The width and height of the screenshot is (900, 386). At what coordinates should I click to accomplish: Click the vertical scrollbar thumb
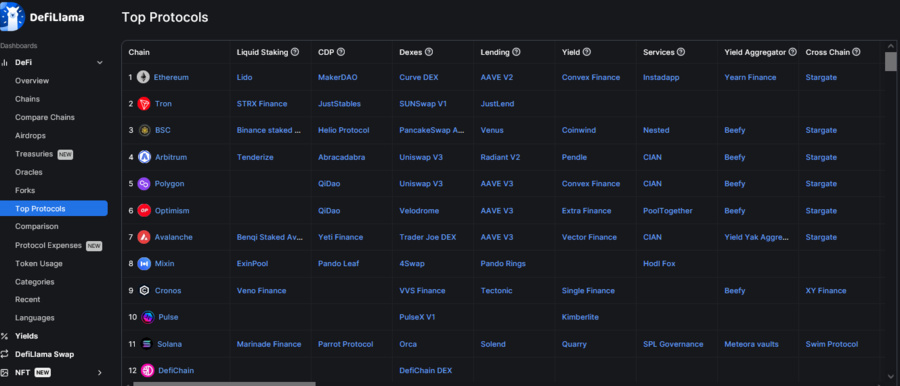tap(890, 61)
